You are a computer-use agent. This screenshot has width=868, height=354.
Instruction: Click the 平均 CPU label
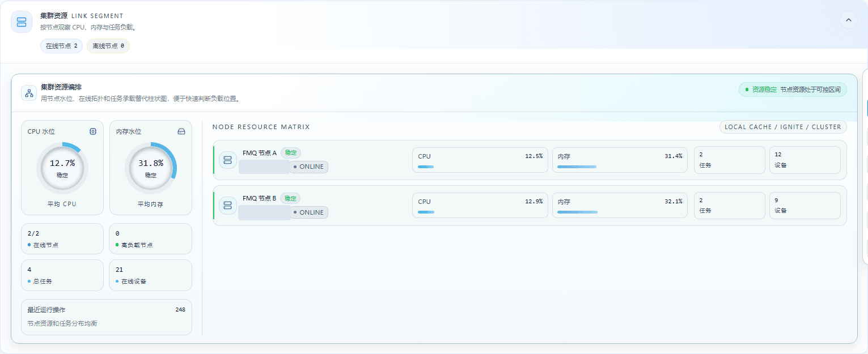tap(62, 204)
